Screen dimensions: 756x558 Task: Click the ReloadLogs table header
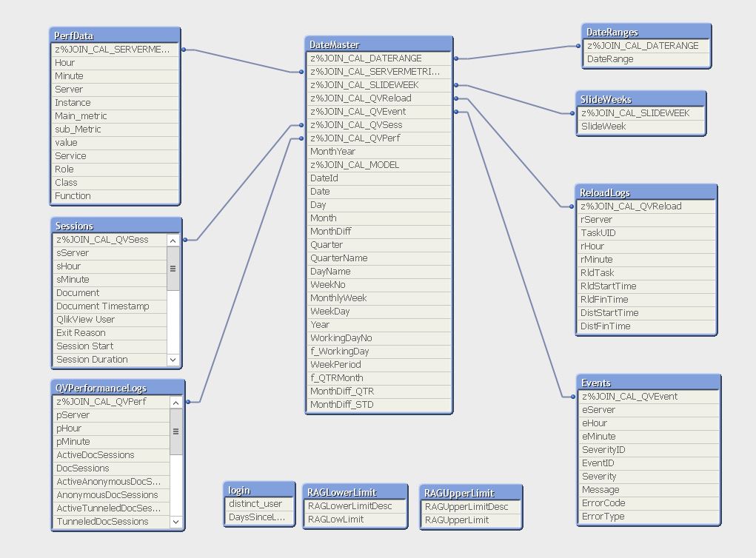[x=646, y=192]
